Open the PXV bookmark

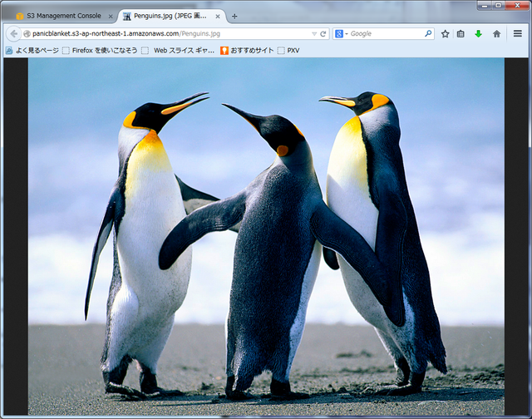288,51
